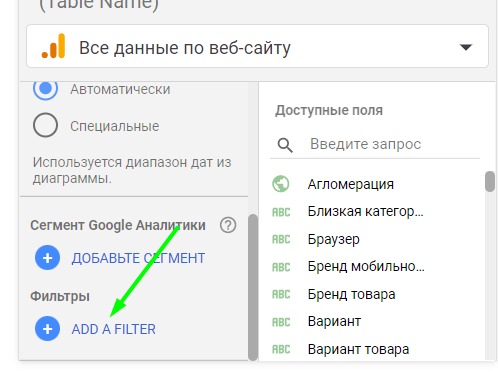The height and width of the screenshot is (373, 498).
Task: Click ADD A FILTER link
Action: [114, 329]
